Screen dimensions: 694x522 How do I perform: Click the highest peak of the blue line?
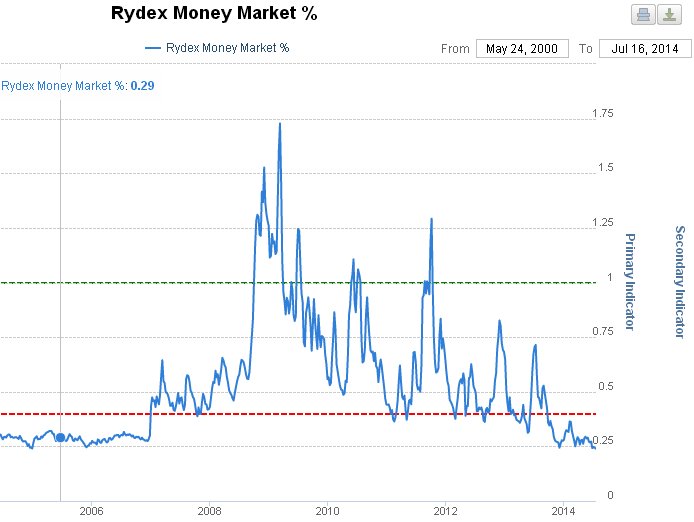[279, 124]
